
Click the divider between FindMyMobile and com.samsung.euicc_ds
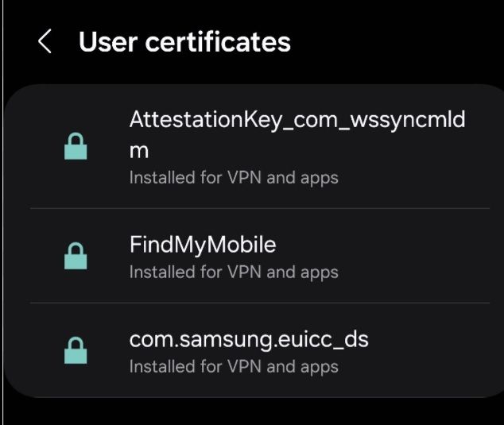(x=260, y=303)
